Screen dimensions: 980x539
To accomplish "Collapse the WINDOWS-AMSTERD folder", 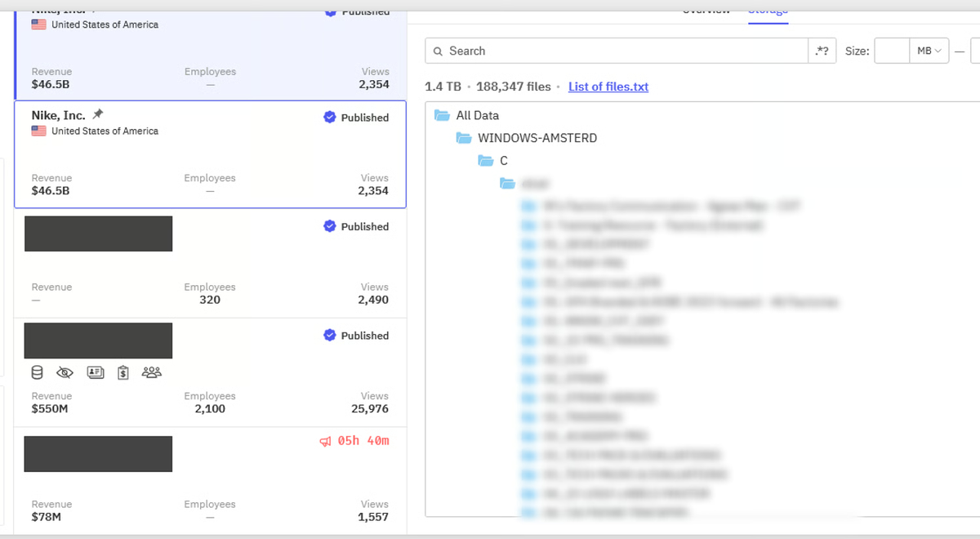I will [x=464, y=138].
